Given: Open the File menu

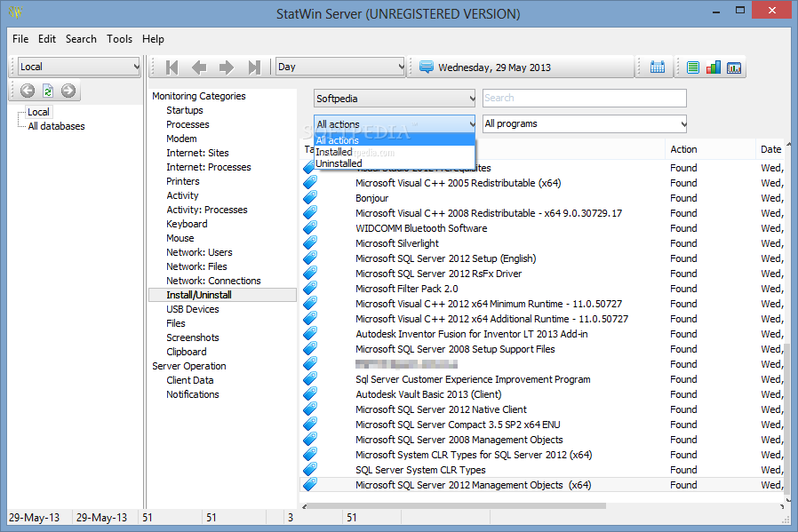Looking at the screenshot, I should point(20,39).
